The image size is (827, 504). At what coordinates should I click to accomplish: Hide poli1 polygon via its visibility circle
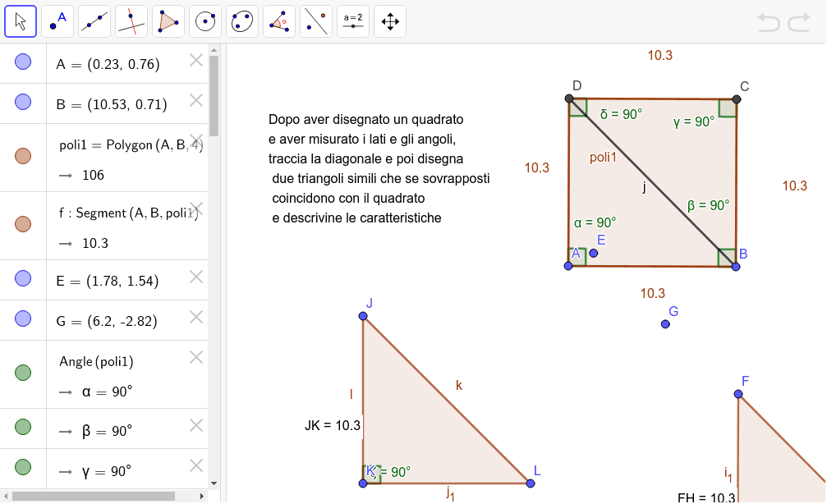click(x=23, y=156)
